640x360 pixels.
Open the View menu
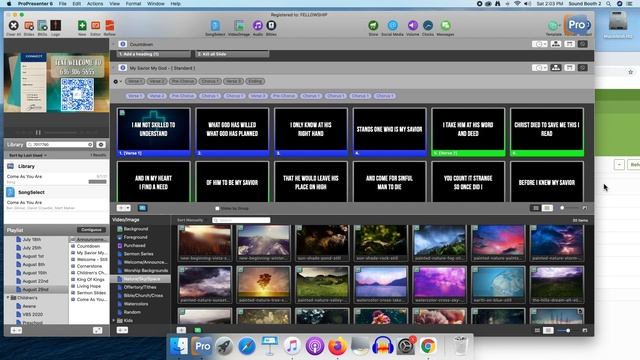point(114,4)
